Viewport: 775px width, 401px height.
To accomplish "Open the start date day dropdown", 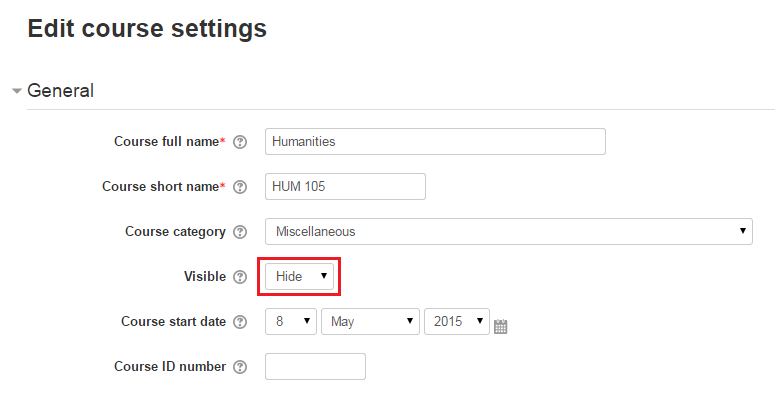I will click(290, 322).
